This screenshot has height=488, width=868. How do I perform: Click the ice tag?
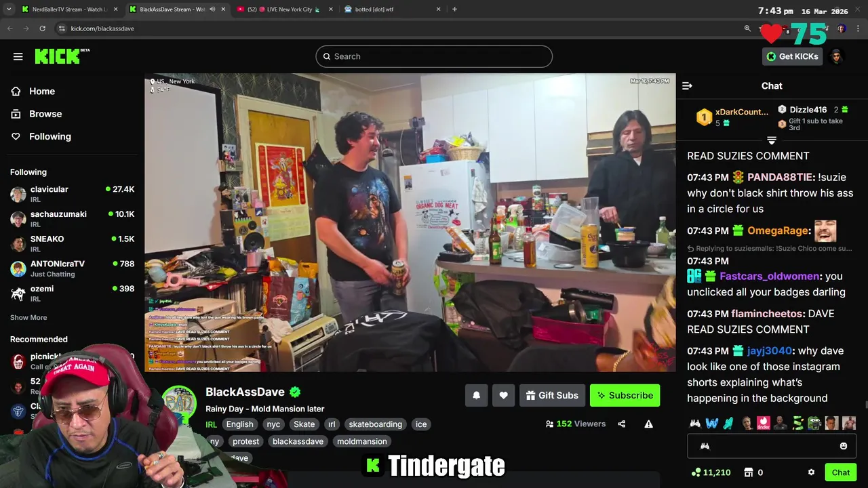click(x=421, y=424)
